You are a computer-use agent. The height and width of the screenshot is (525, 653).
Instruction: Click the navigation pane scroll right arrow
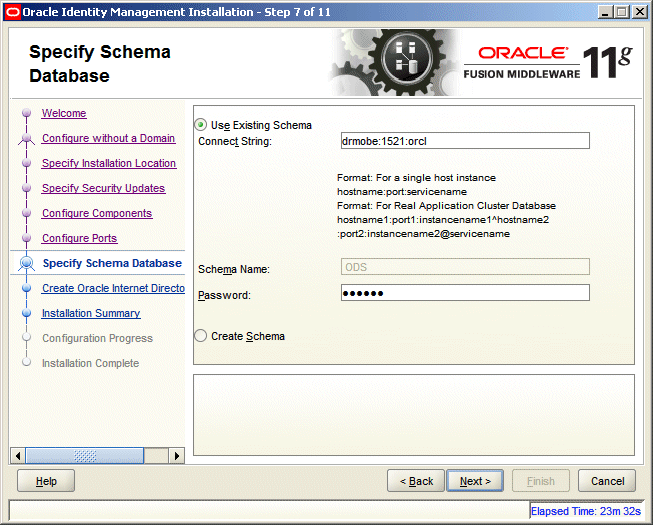tap(177, 455)
